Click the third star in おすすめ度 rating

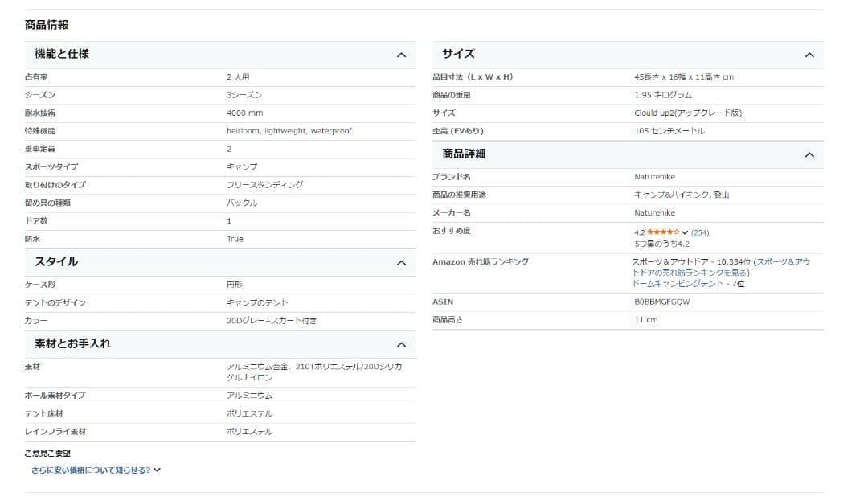point(663,232)
